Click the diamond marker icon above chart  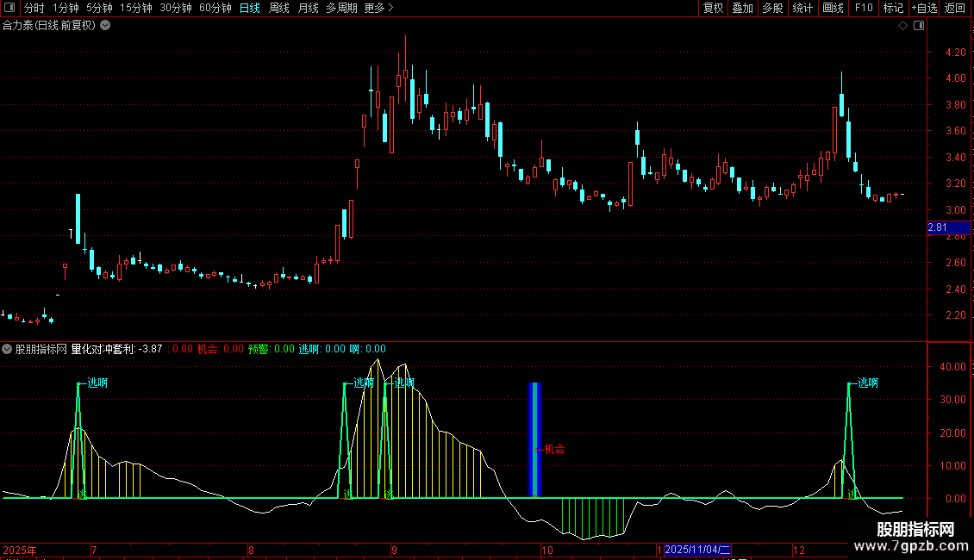[x=902, y=26]
